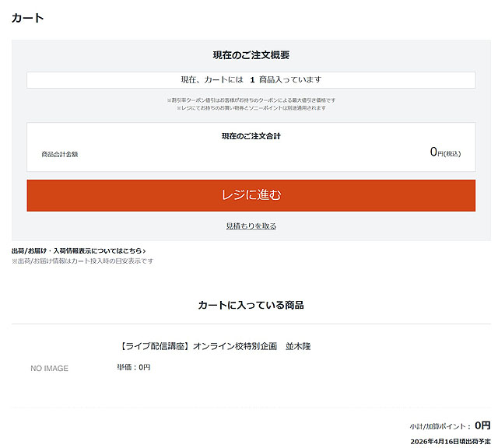Screen dimensions: 498x448
Task: Click the NO IMAGE product thumbnail
Action: [x=49, y=368]
